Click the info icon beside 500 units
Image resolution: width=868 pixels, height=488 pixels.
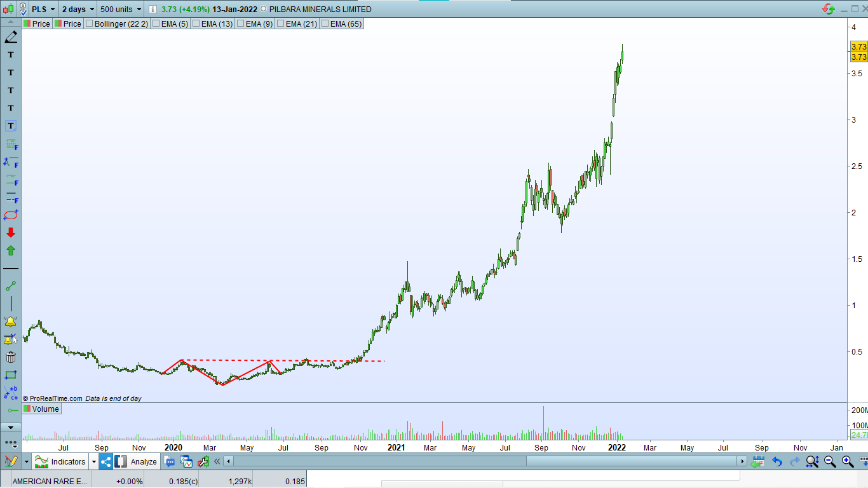pos(153,10)
